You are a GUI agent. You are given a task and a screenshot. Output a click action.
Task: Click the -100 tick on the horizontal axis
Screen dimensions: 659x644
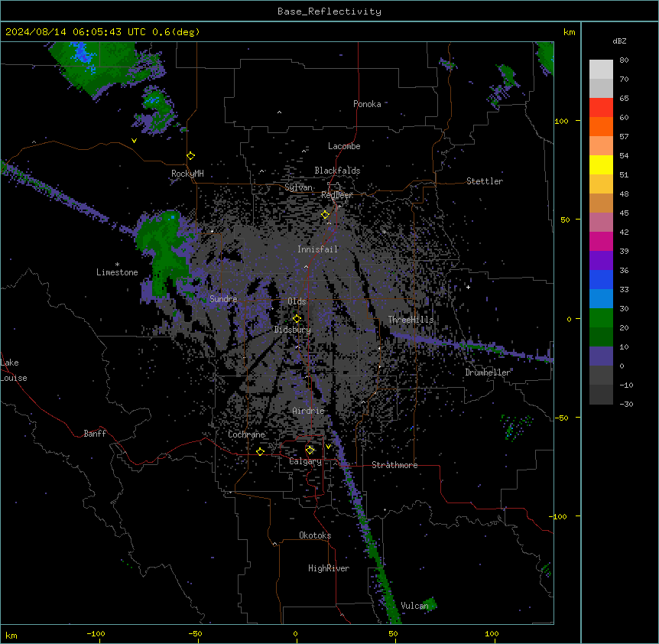96,633
